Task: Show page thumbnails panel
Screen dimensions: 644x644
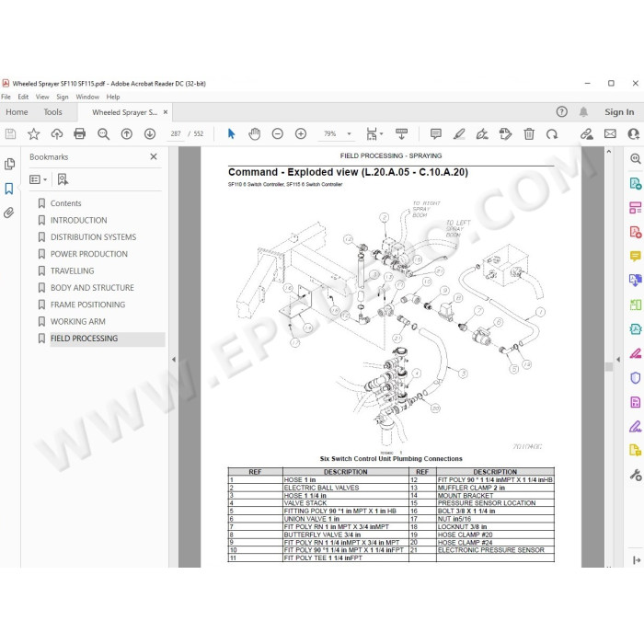Action: [9, 164]
